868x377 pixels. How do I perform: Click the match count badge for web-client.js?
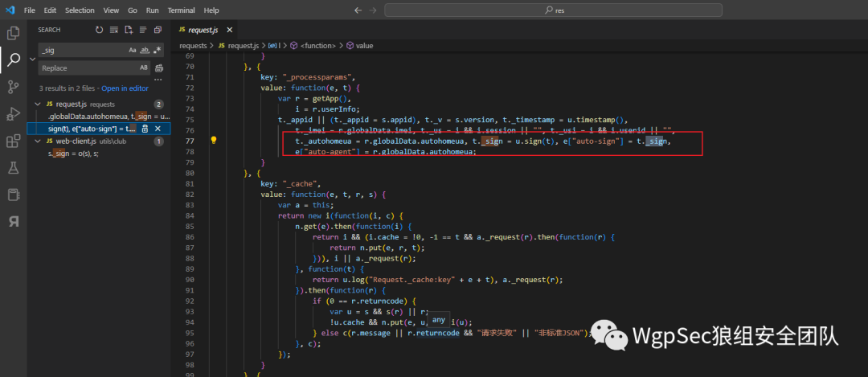(159, 141)
